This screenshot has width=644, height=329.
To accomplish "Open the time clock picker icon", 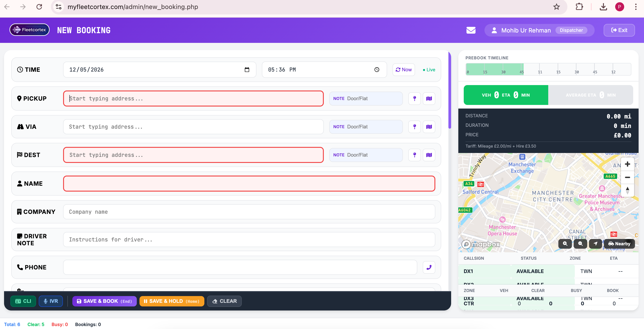I will click(x=377, y=70).
